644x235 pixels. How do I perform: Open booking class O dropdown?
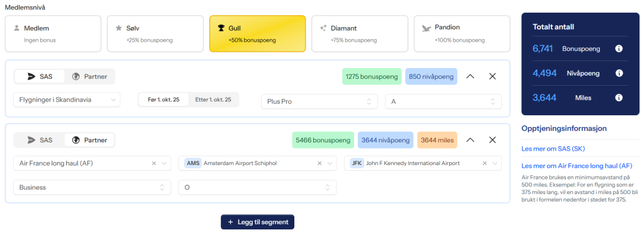(257, 187)
